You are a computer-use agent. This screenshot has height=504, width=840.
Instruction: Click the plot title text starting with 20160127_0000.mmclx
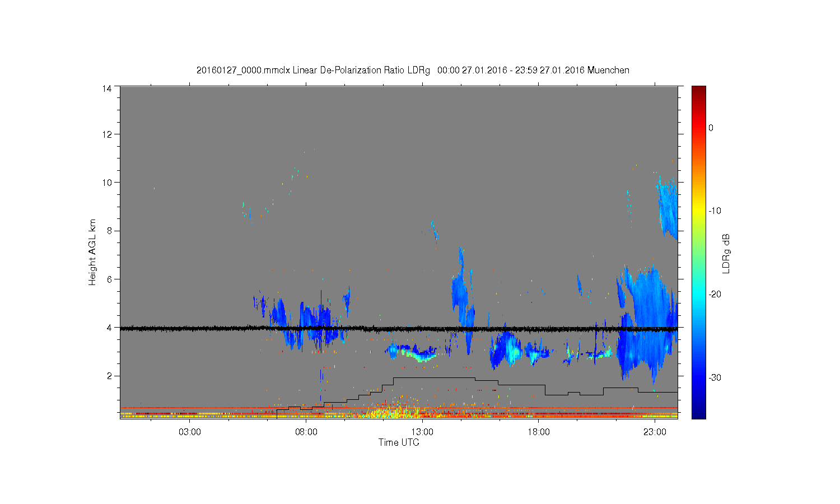[x=413, y=71]
